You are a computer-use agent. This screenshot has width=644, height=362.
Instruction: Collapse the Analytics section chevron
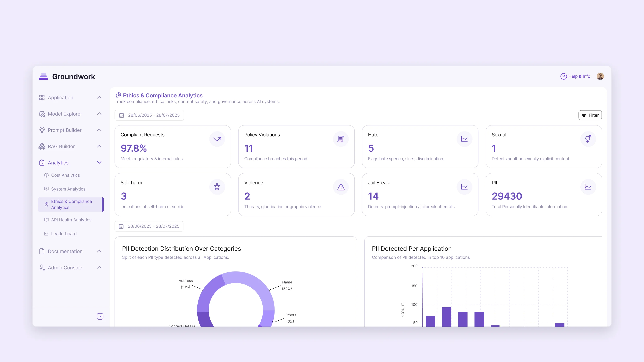point(99,162)
